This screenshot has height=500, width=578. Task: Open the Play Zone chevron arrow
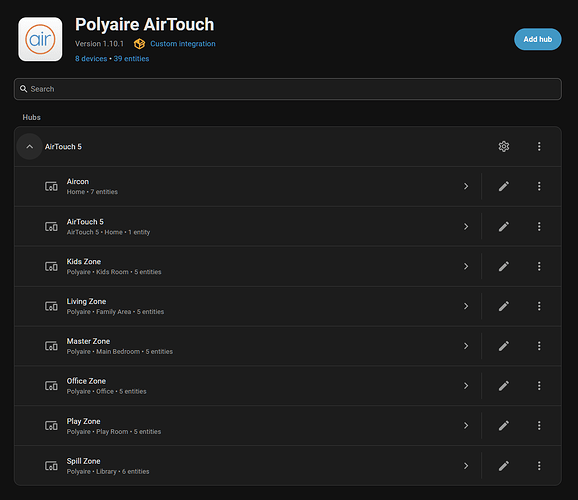pyautogui.click(x=466, y=426)
